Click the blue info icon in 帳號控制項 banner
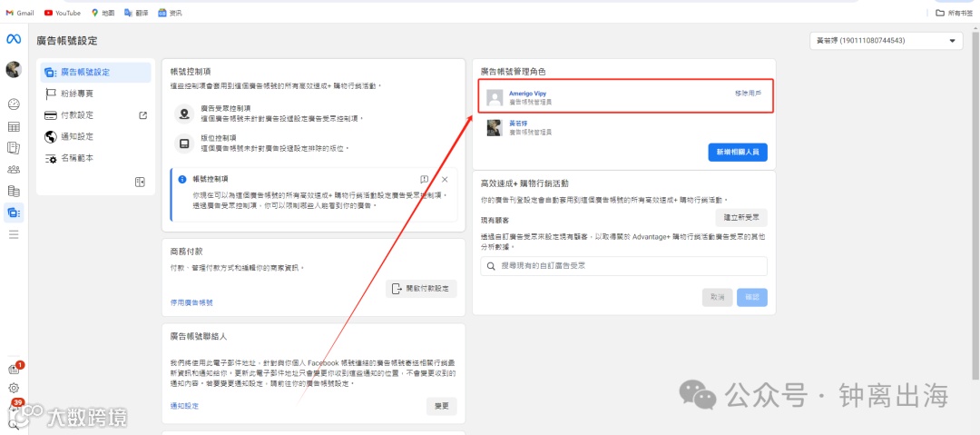 (x=182, y=179)
